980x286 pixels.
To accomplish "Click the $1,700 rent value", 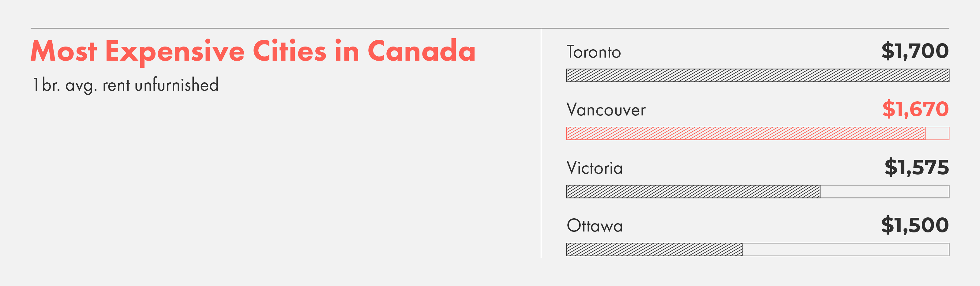I will tap(915, 51).
